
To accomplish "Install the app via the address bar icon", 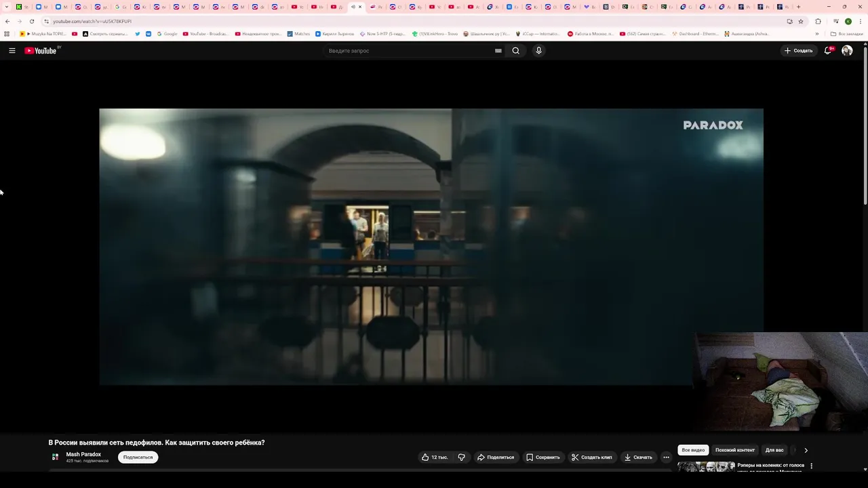I will click(x=789, y=21).
